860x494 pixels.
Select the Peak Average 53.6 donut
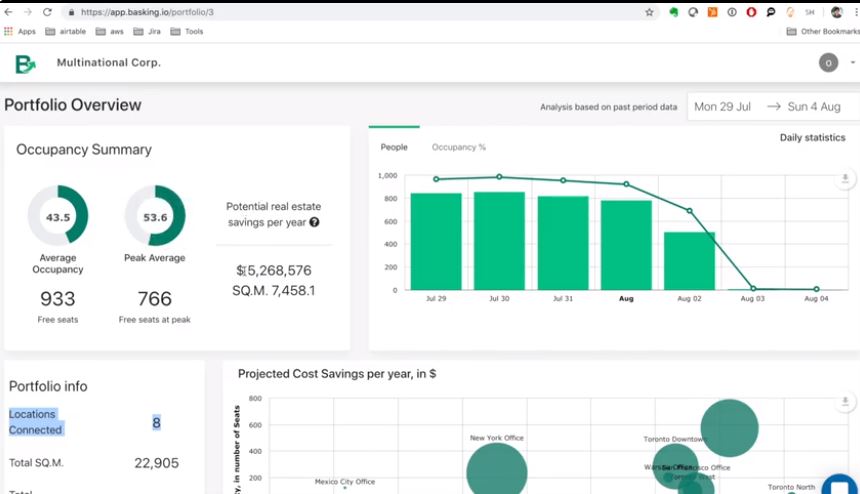click(155, 215)
